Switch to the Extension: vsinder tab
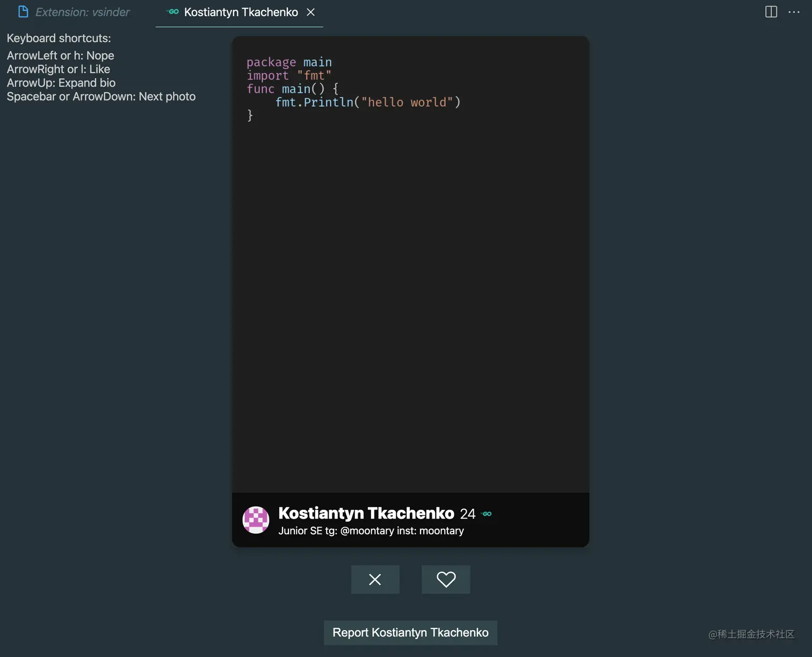The image size is (812, 657). point(74,12)
